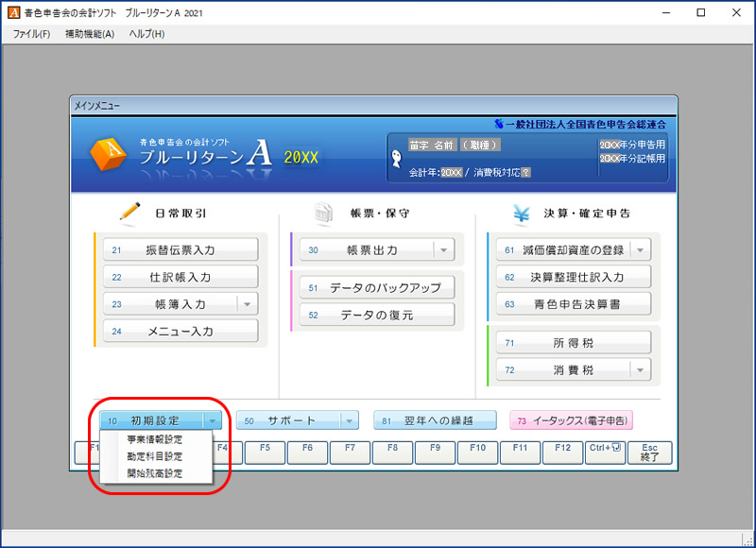
Task: Collapse the 初期設定 dropdown arrow
Action: [215, 420]
